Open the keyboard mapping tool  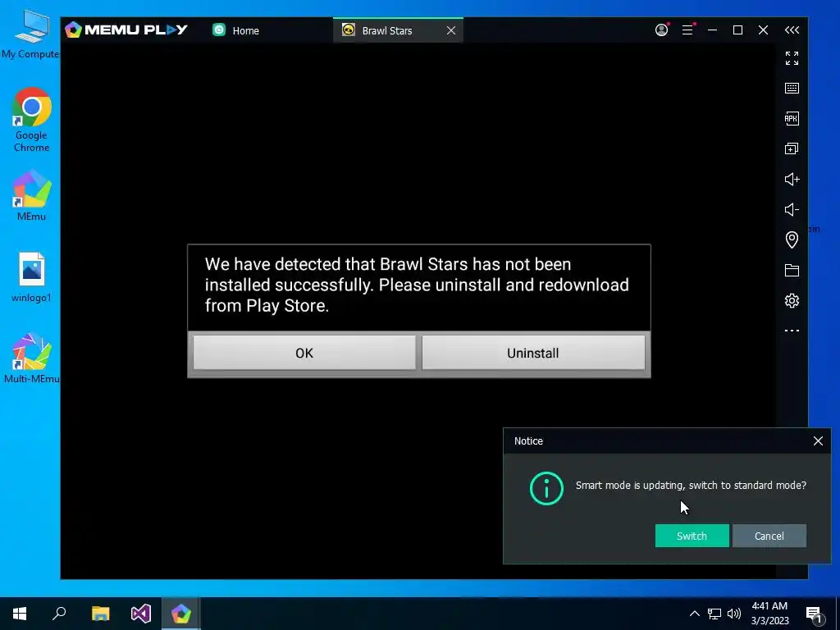pos(792,88)
